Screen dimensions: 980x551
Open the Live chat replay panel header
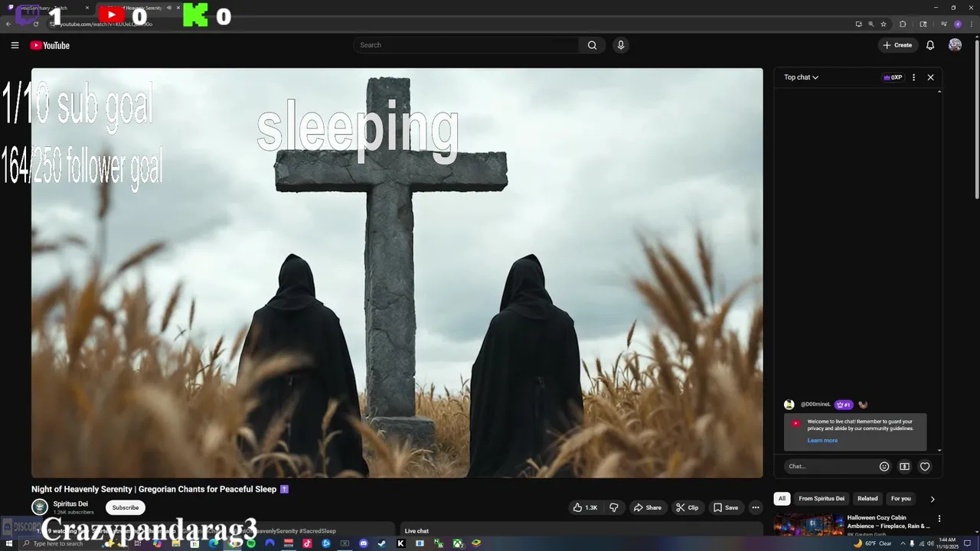pos(582,530)
